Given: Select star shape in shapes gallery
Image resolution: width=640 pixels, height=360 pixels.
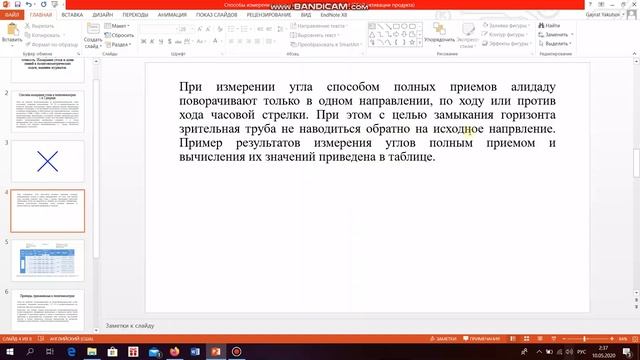Looking at the screenshot, I should pyautogui.click(x=412, y=42).
